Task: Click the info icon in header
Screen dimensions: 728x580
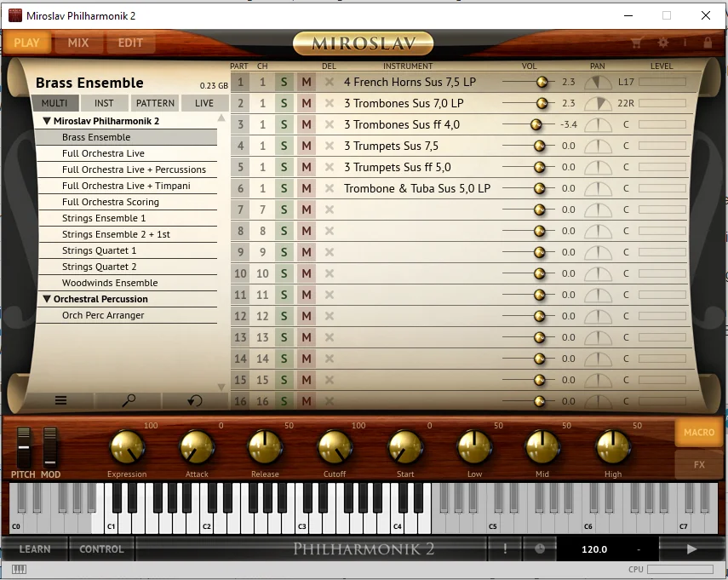Action: (685, 43)
